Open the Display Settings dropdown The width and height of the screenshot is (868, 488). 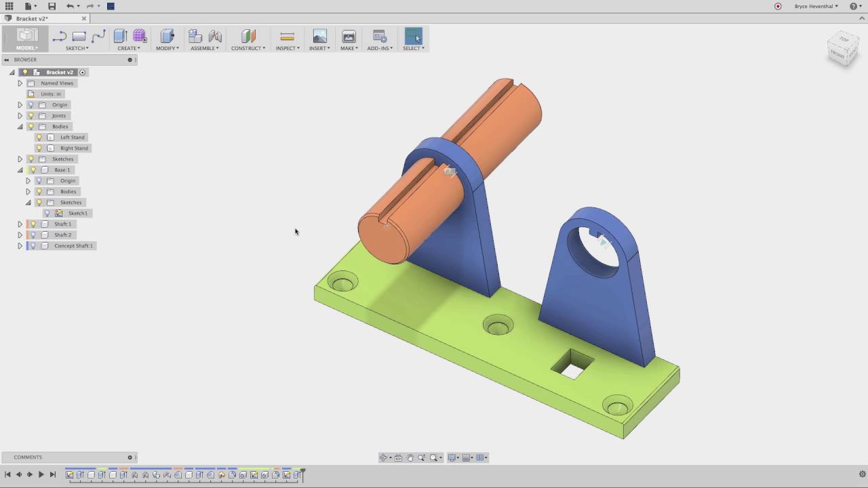click(x=453, y=457)
